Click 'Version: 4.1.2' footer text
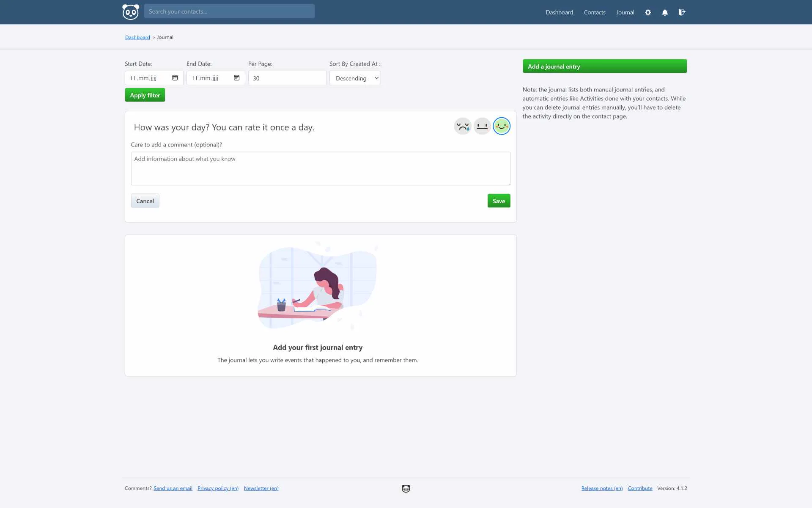The image size is (812, 508). (x=672, y=488)
